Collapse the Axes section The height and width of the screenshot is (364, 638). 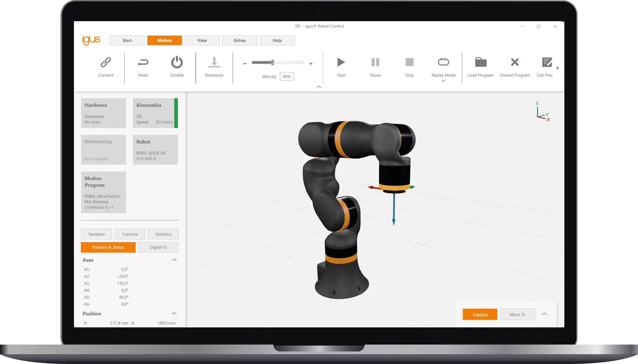[x=174, y=260]
